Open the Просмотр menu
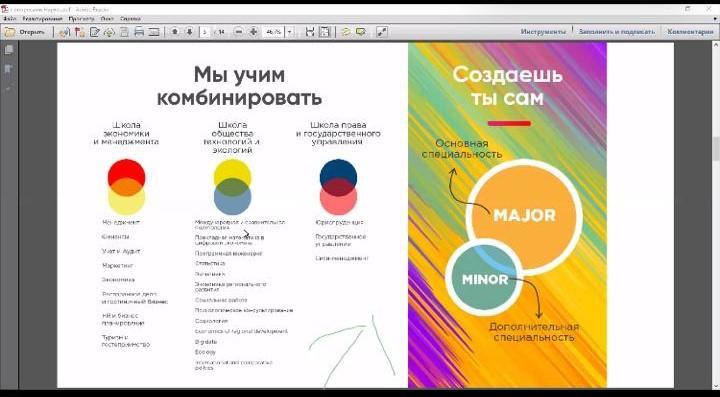Image resolution: width=720 pixels, height=397 pixels. tap(81, 19)
